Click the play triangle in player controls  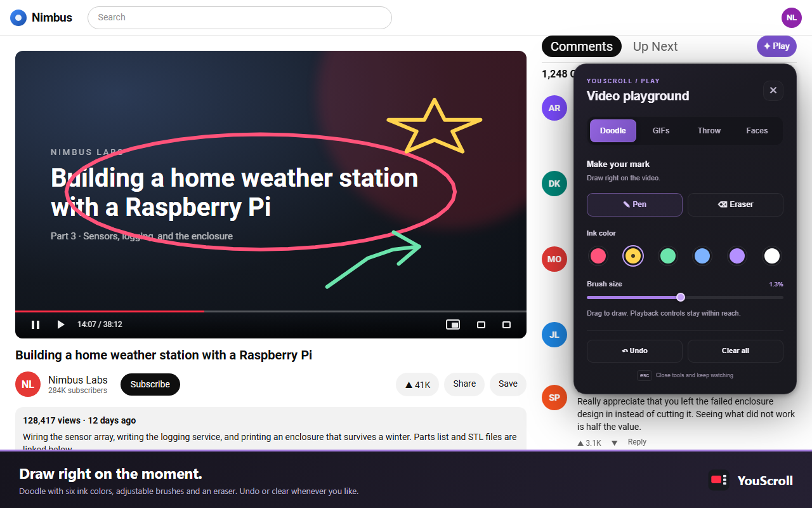pos(61,324)
